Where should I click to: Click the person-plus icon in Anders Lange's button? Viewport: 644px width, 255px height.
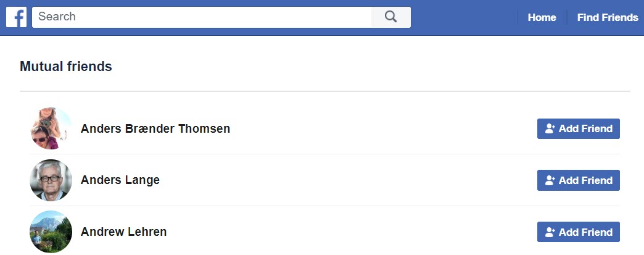point(550,180)
